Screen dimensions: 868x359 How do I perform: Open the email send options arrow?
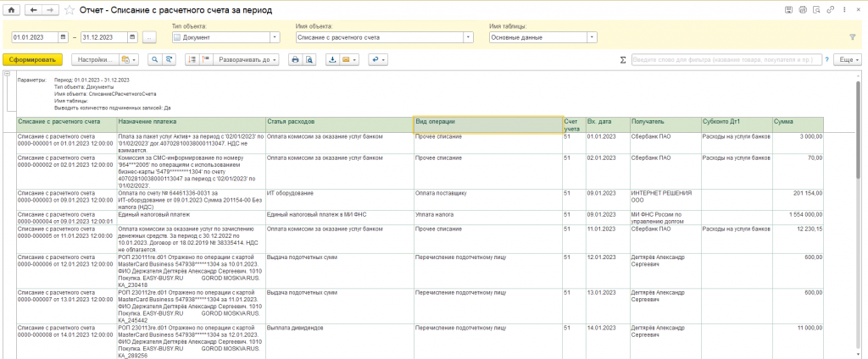click(x=355, y=60)
